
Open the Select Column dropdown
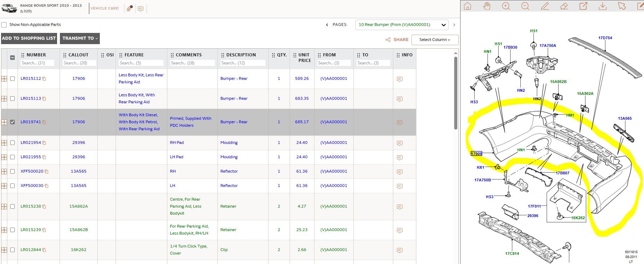435,40
